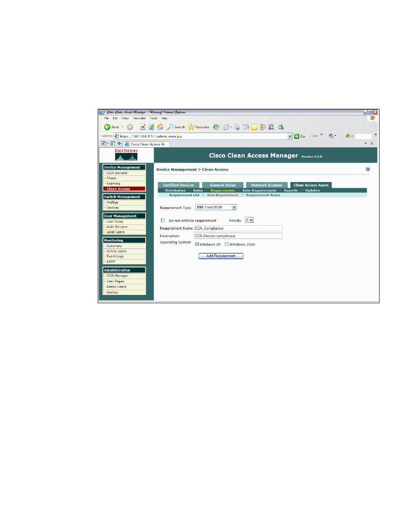Image resolution: width=420 pixels, height=513 pixels.
Task: Click the help icon beside Device Management heading
Action: 368,169
